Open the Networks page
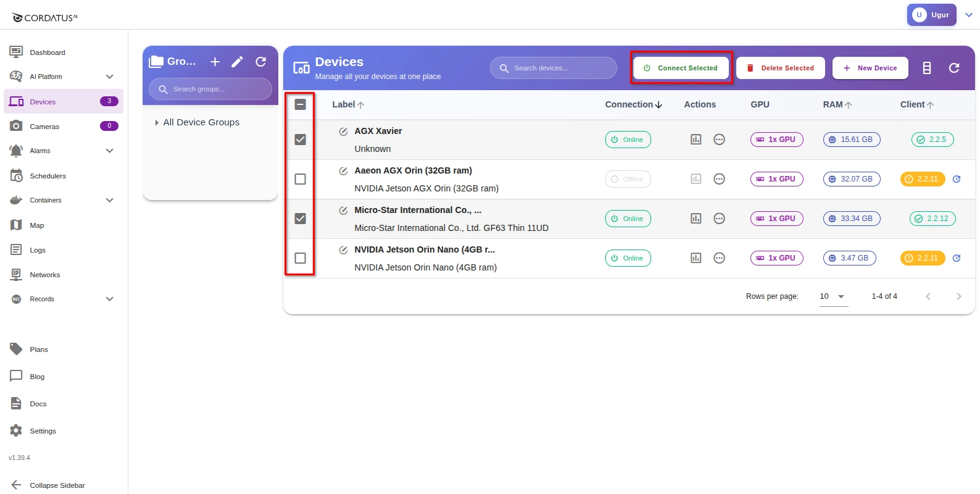This screenshot has height=494, width=980. (x=64, y=274)
